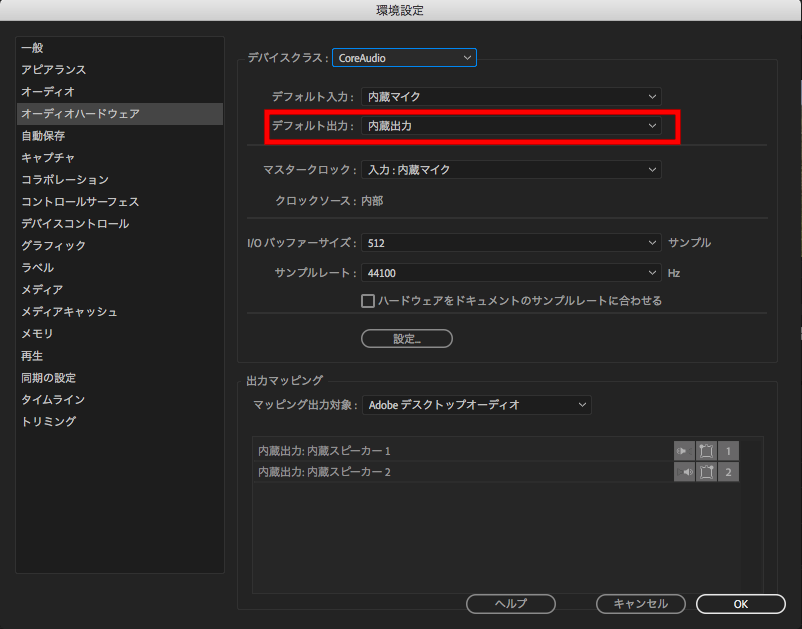
Task: Select メモリ preferences category
Action: coord(120,334)
